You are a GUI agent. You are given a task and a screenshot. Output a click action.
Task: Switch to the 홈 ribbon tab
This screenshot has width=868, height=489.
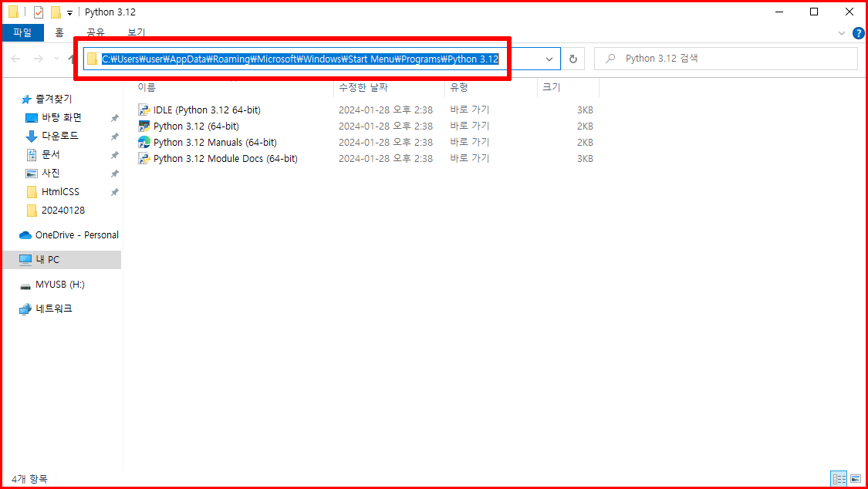pyautogui.click(x=59, y=32)
